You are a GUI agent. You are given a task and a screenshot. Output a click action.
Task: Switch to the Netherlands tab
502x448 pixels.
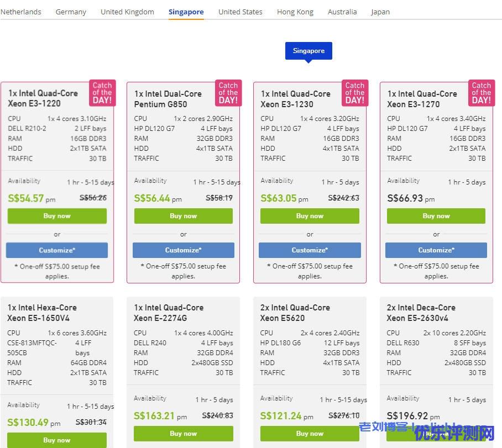tap(21, 12)
